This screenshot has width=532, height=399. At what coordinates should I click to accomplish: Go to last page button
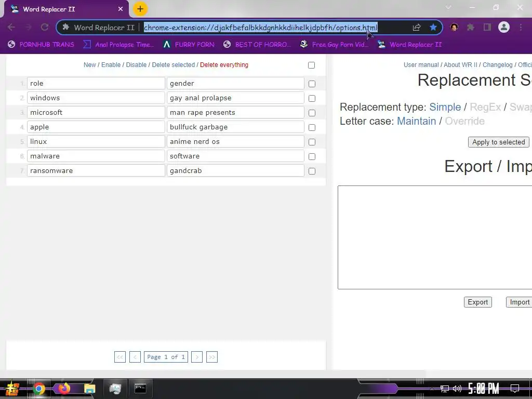pyautogui.click(x=212, y=357)
